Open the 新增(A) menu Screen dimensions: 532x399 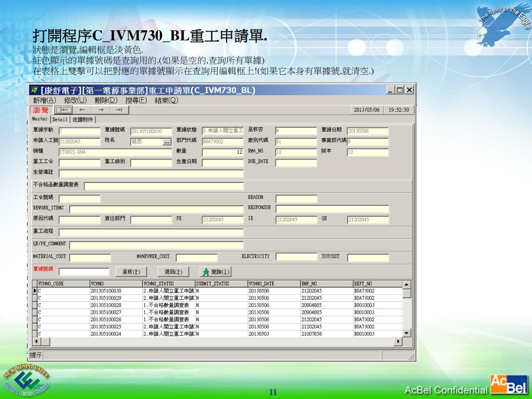click(x=44, y=100)
